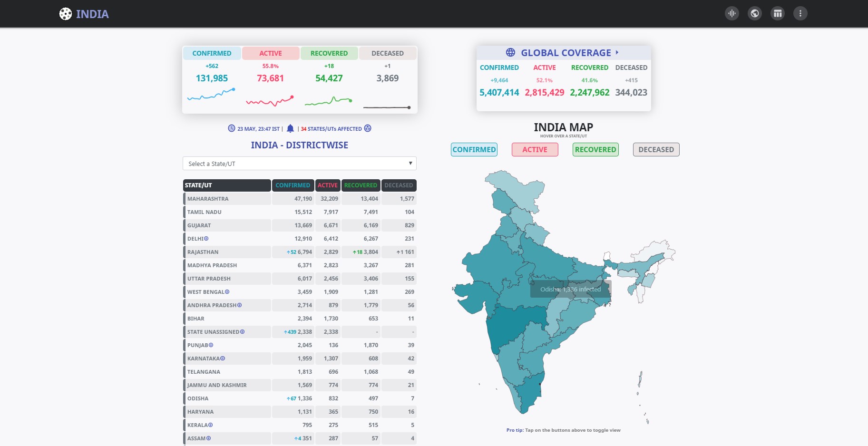
Task: Click global deceased figure 344,023
Action: coord(631,92)
